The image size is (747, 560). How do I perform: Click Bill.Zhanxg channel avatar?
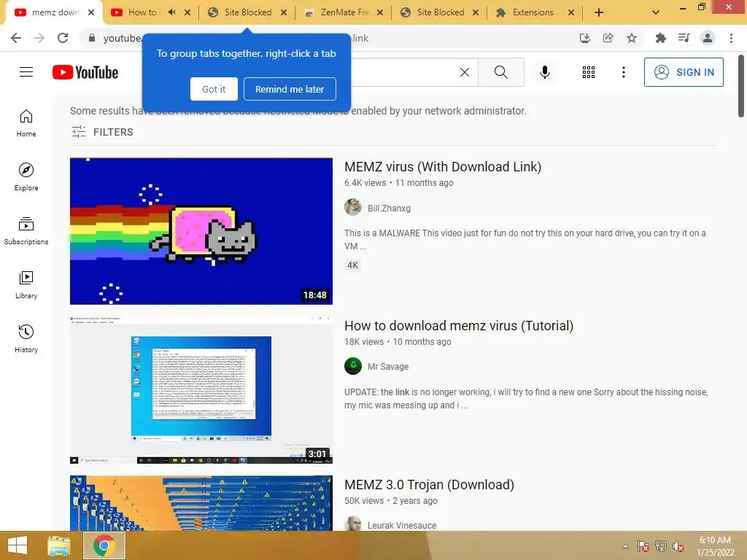(x=353, y=207)
